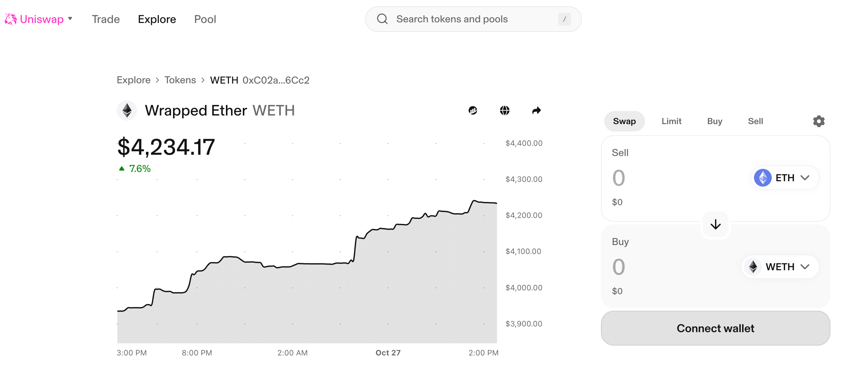868x365 pixels.
Task: Navigate back via the Tokens breadcrumb link
Action: pos(180,80)
